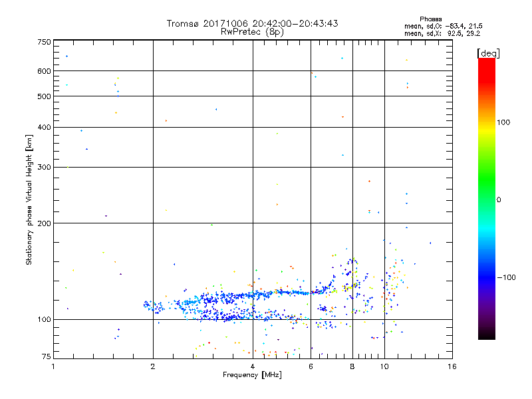Click the y-axis tick label '750'
Viewport: 532px width, 399px height.
pos(44,42)
